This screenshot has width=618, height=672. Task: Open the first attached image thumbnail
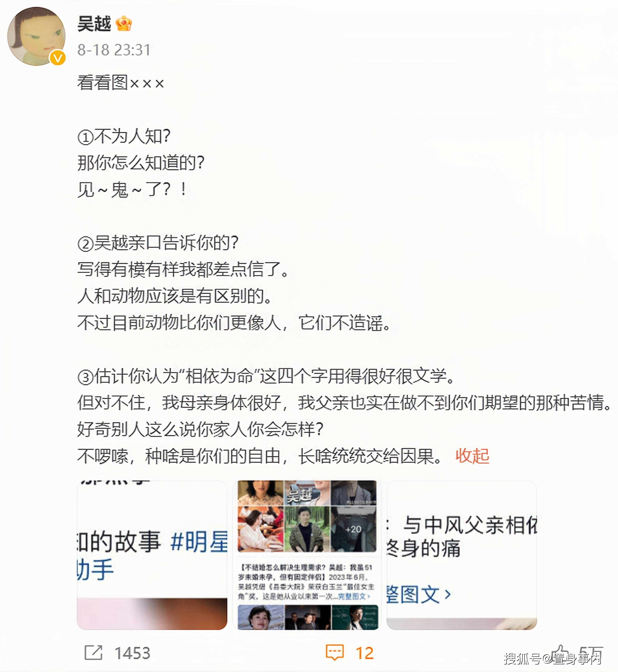point(152,555)
